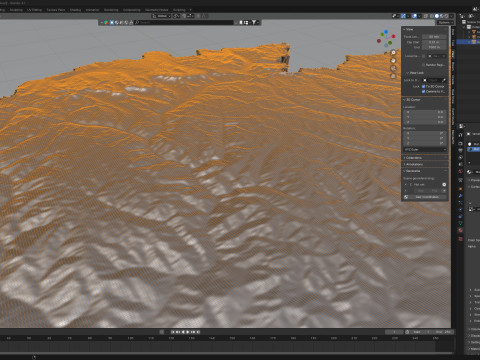Play the timeline animation forward
The image size is (480, 360).
188,332
